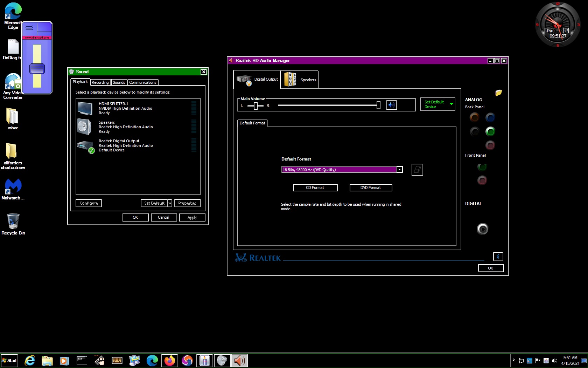Screen dimensions: 588x368
Task: Select Speakers Realtek playback device
Action: click(x=138, y=127)
